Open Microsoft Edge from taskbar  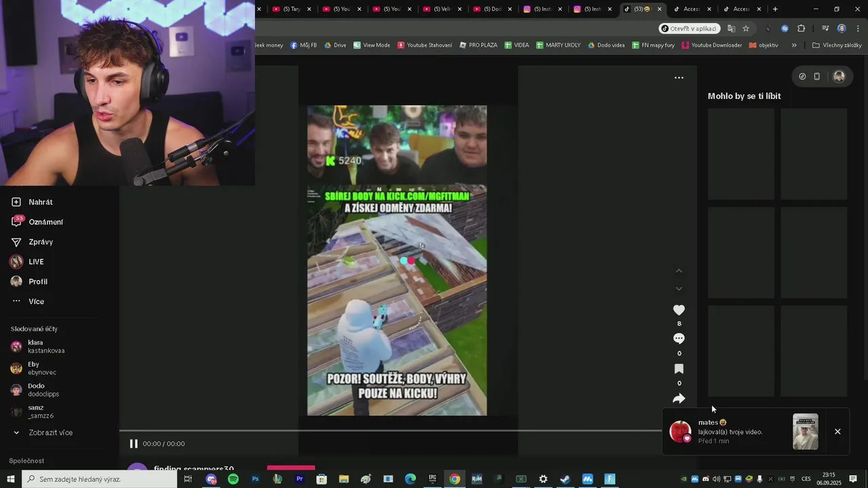pyautogui.click(x=410, y=479)
